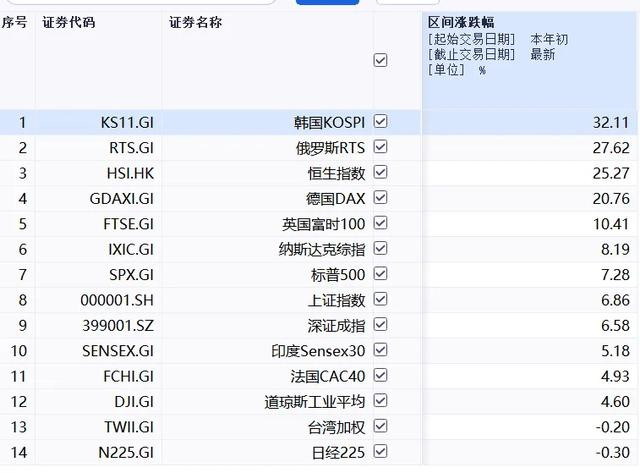Select the RTS.GI code cell

(98, 148)
